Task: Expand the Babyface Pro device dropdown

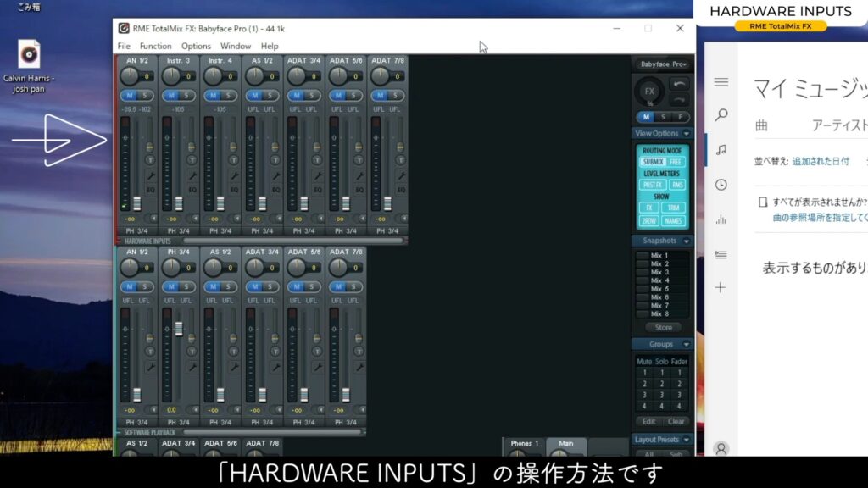Action: tap(663, 64)
